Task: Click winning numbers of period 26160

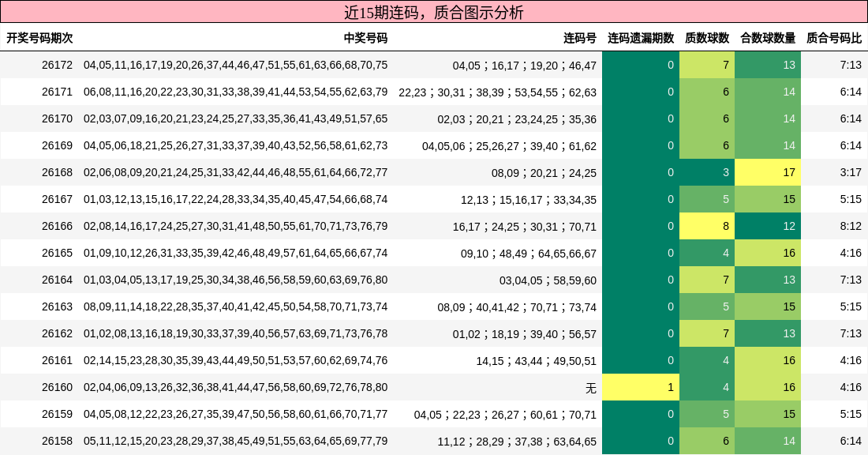Action: [x=235, y=387]
